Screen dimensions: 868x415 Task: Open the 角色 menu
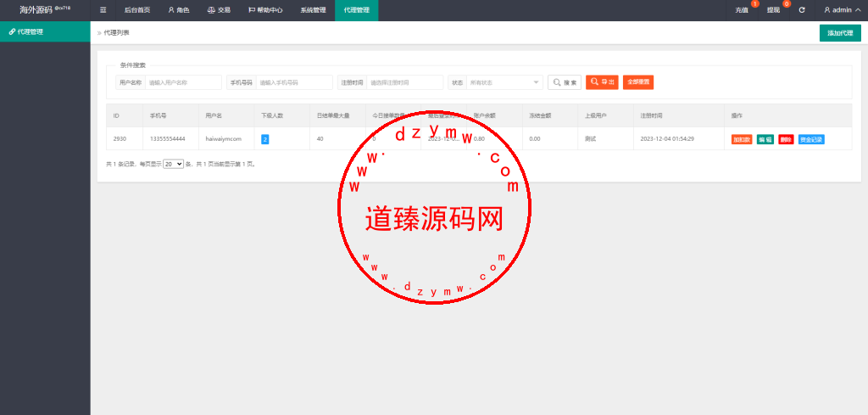tap(179, 10)
